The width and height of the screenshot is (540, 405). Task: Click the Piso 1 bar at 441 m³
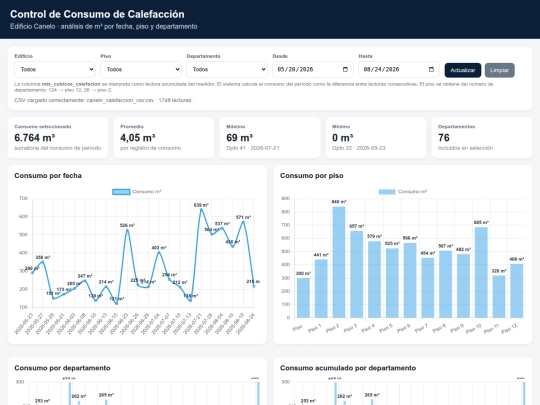click(x=321, y=289)
